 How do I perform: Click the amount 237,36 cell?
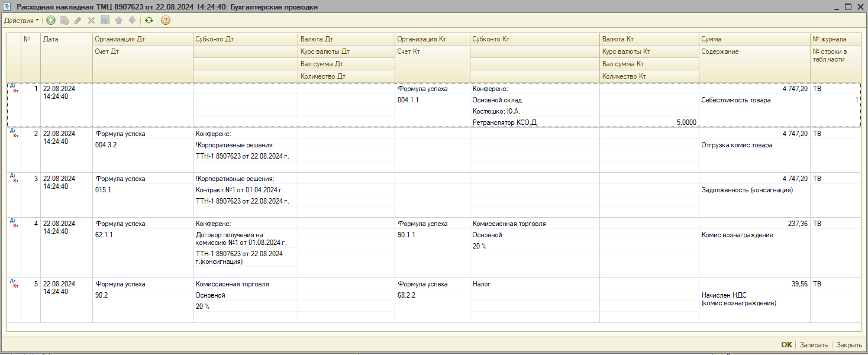(x=794, y=224)
